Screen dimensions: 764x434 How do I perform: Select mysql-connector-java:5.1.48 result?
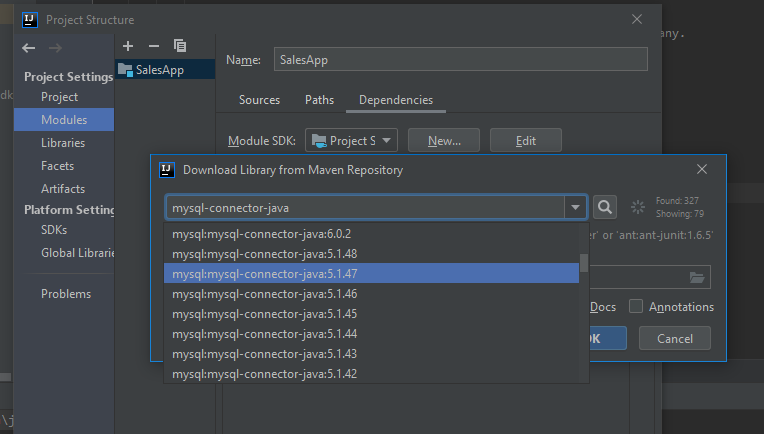point(371,254)
